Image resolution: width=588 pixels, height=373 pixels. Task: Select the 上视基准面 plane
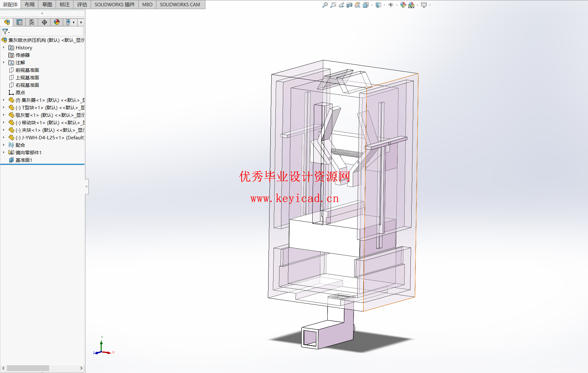click(x=27, y=77)
